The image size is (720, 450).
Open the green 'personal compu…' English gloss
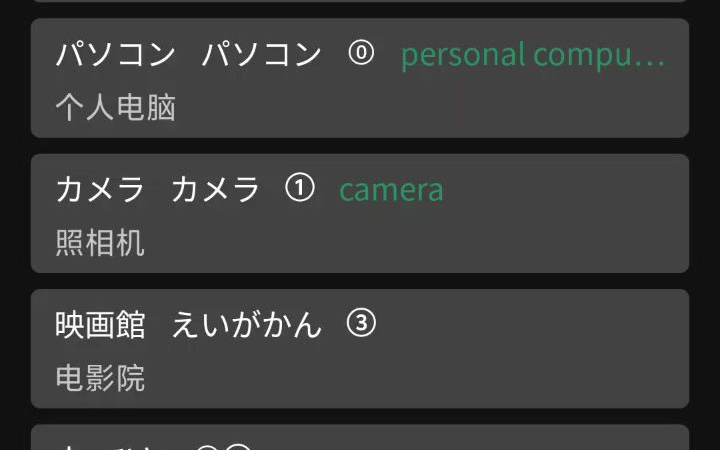[533, 55]
